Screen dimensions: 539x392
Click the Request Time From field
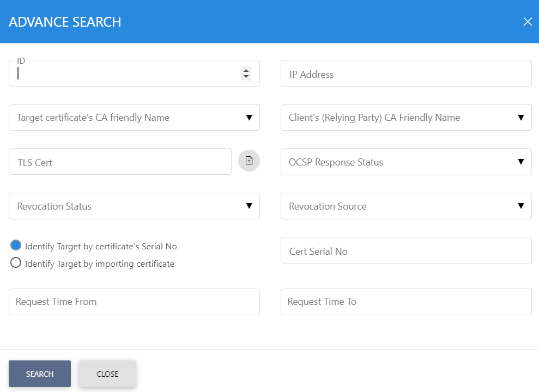point(134,302)
